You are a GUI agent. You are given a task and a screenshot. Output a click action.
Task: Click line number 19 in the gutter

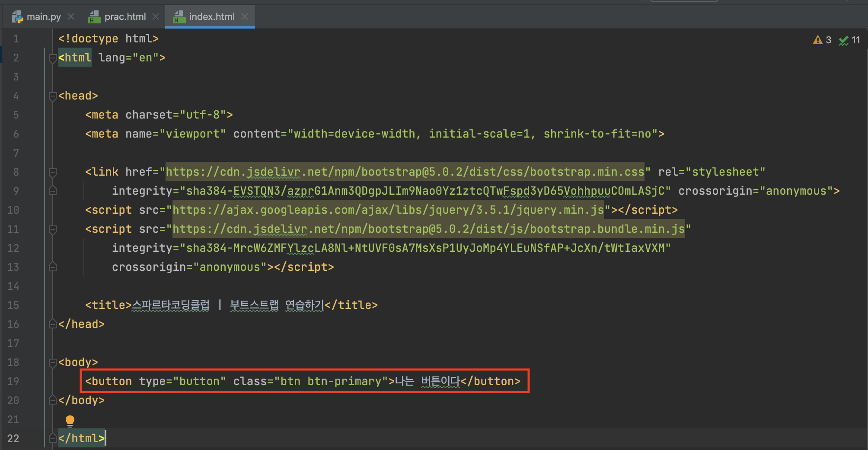pyautogui.click(x=13, y=382)
